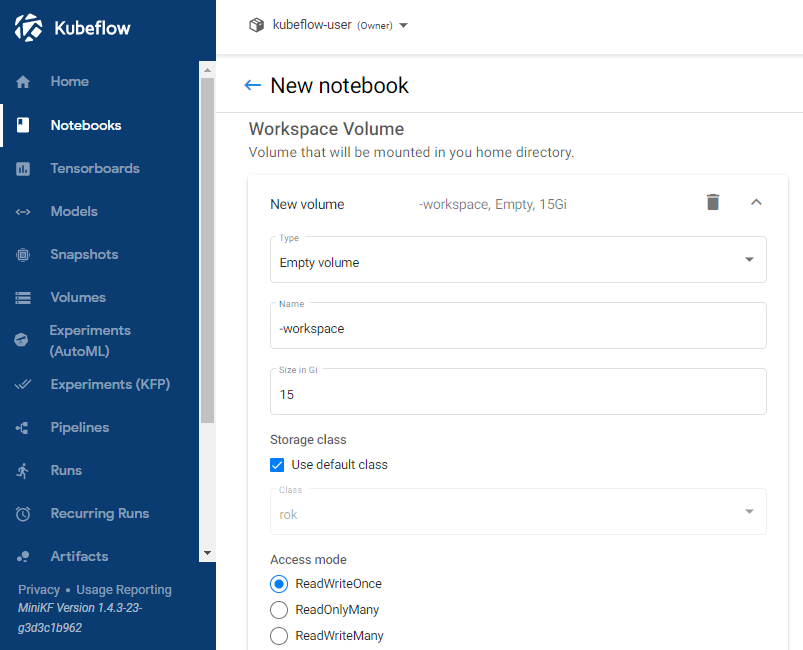Click the Runs running-figure icon
The image size is (803, 650).
[x=23, y=471]
